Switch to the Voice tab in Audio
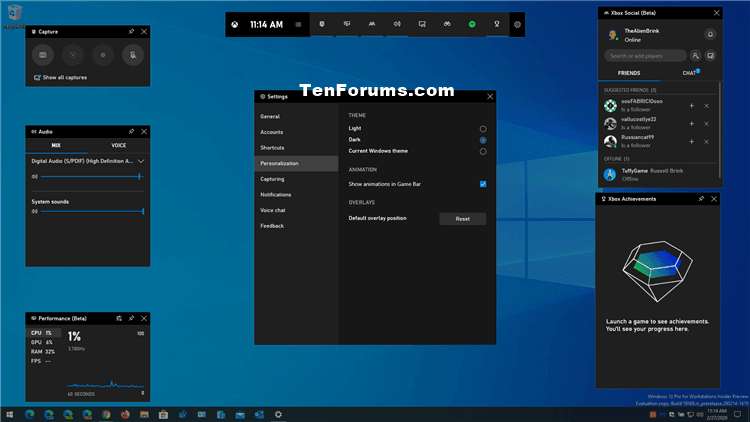The image size is (750, 422). pos(119,146)
